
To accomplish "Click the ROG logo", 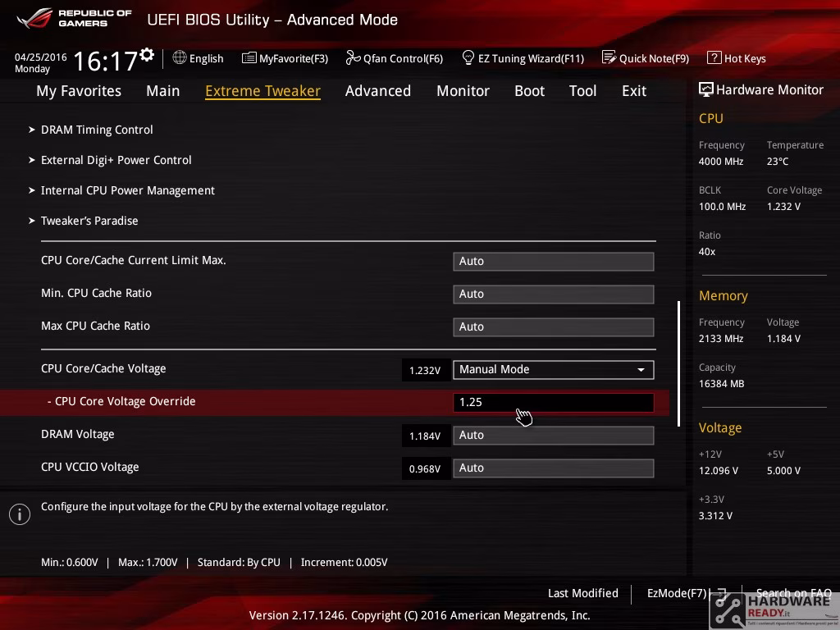I will pos(34,18).
